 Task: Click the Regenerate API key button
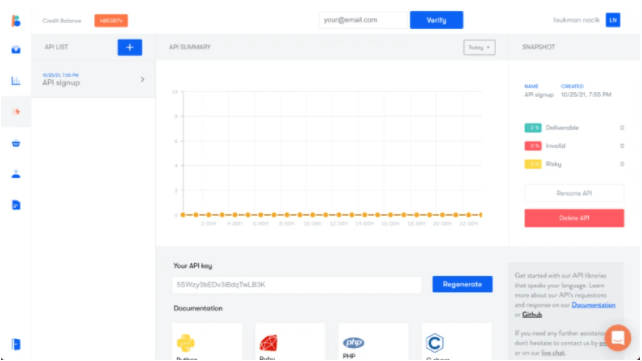(462, 284)
